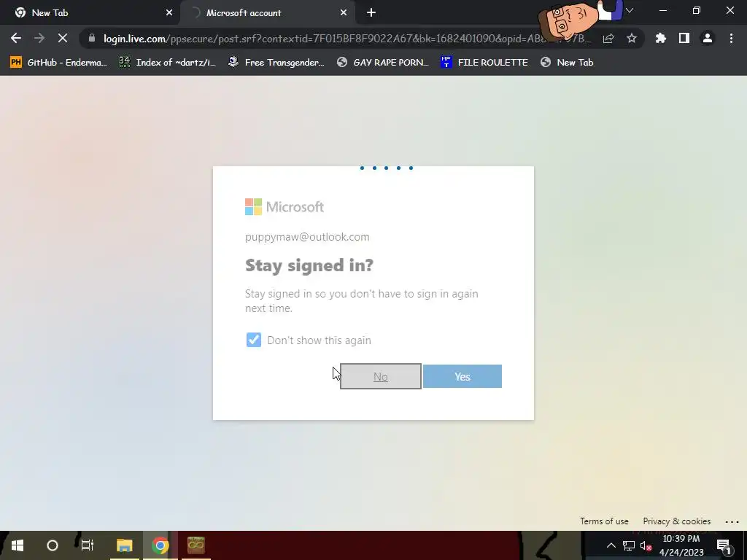
Task: Bookmark this page with the star icon
Action: point(632,38)
